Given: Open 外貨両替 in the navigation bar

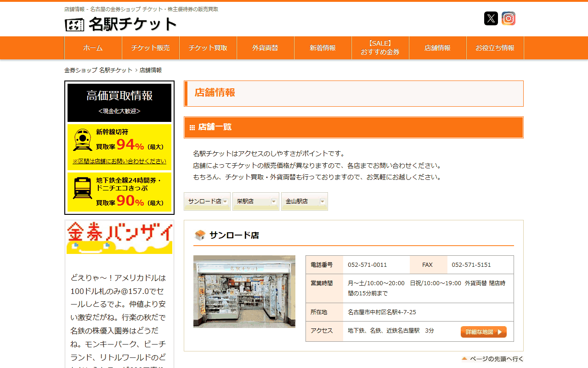Looking at the screenshot, I should coord(266,48).
